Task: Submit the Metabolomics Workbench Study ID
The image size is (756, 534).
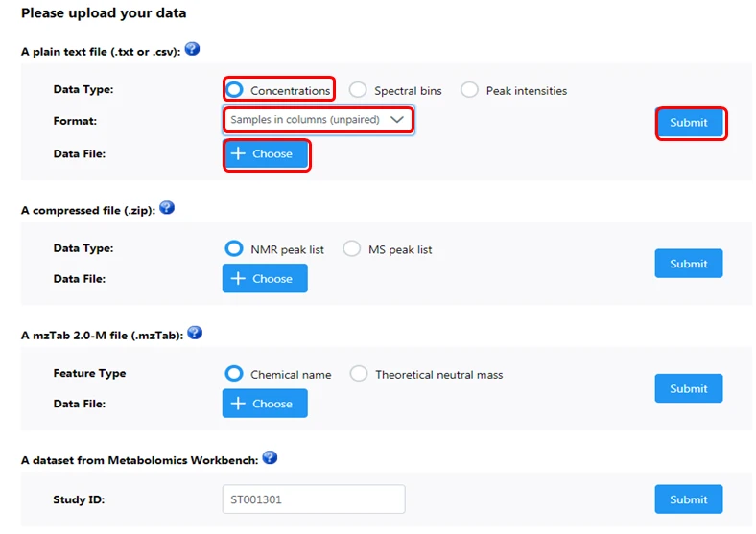Action: click(x=689, y=499)
